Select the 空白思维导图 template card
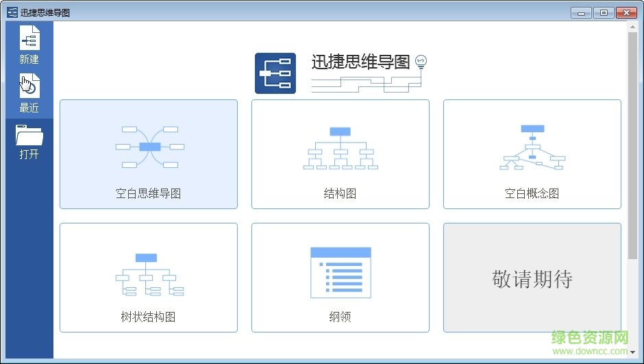 point(149,154)
